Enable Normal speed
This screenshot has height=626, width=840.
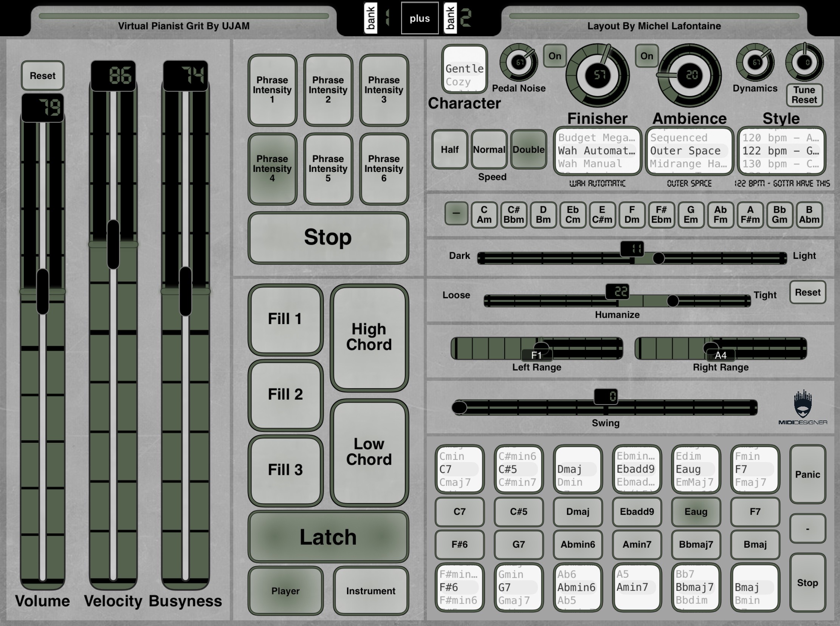[489, 149]
